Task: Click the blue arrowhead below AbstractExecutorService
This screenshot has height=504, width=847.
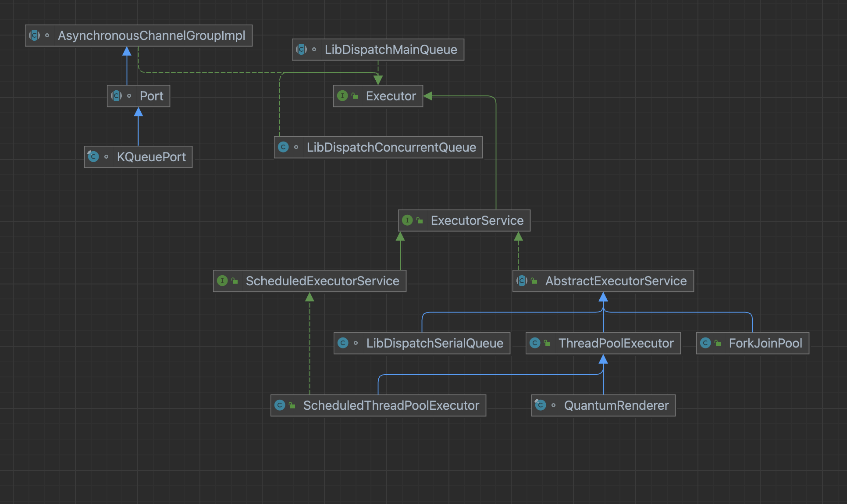Action: (x=603, y=298)
